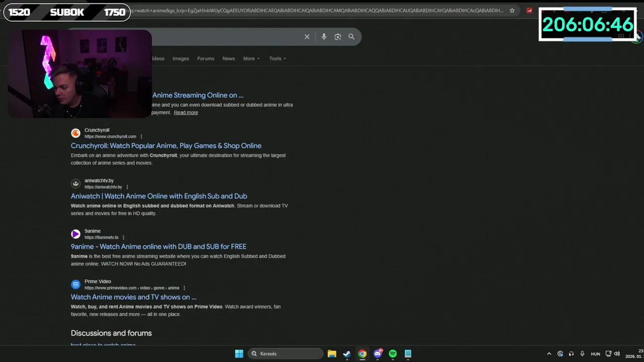Expand the More search filter dropdown
This screenshot has height=362, width=644.
coord(251,58)
